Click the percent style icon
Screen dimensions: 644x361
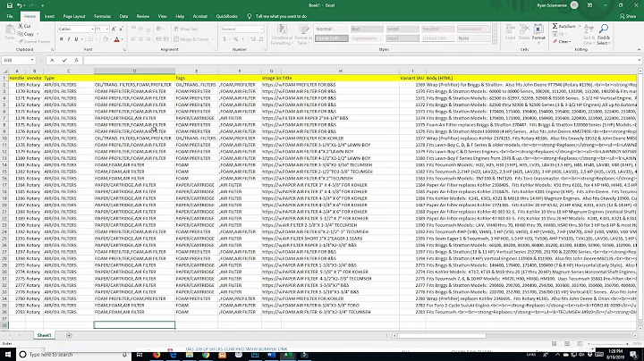tap(236, 39)
